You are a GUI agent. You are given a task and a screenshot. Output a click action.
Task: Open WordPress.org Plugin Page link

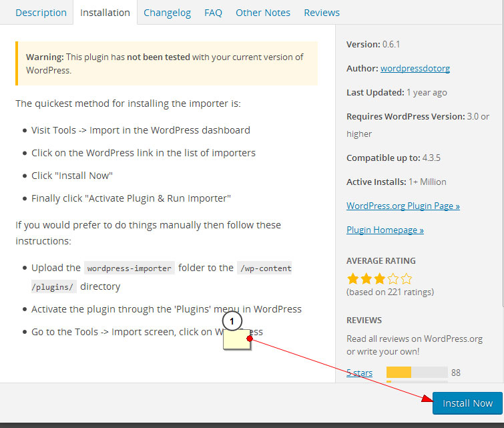tap(403, 206)
